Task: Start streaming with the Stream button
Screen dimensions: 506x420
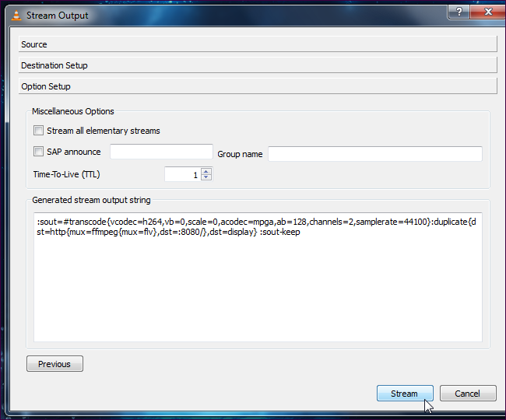Action: [405, 394]
